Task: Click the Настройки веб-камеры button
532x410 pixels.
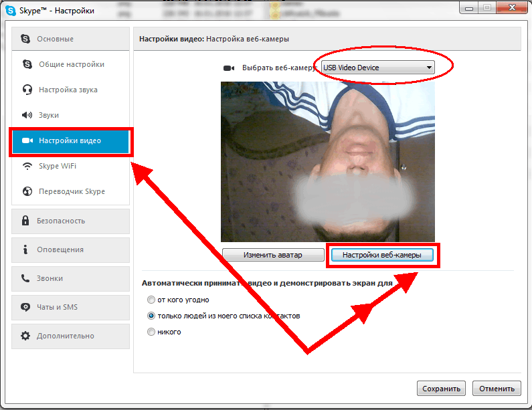Action: click(x=382, y=255)
